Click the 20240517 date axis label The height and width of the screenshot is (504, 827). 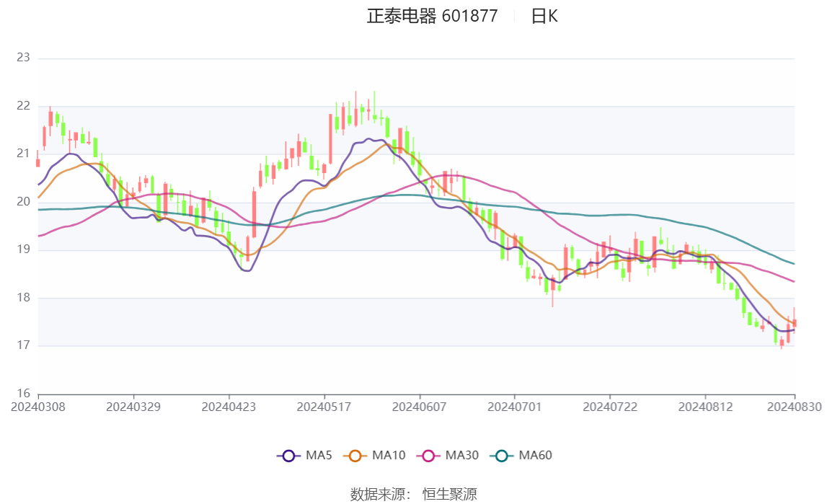(324, 407)
